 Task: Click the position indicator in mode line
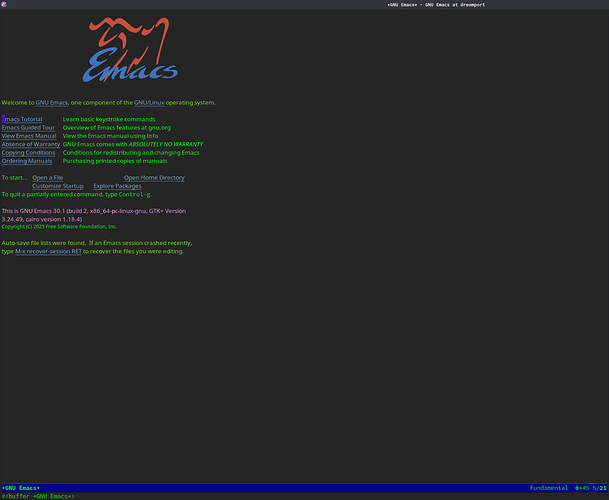click(591, 488)
